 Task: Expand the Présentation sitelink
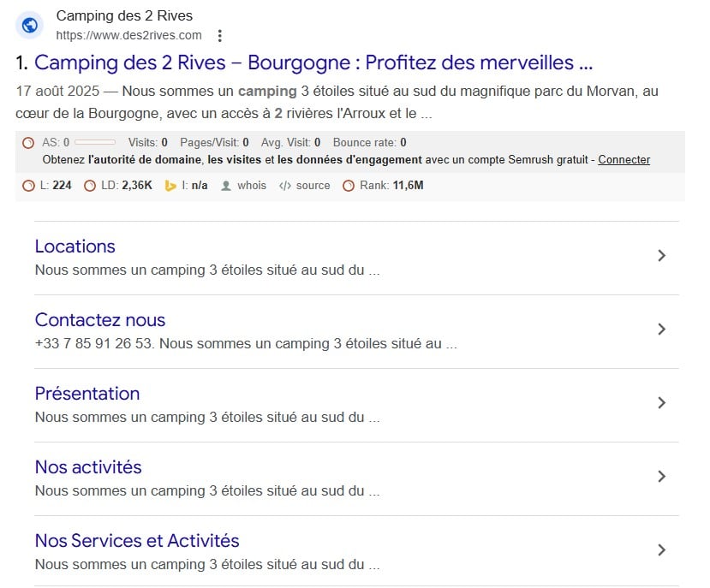[x=660, y=402]
